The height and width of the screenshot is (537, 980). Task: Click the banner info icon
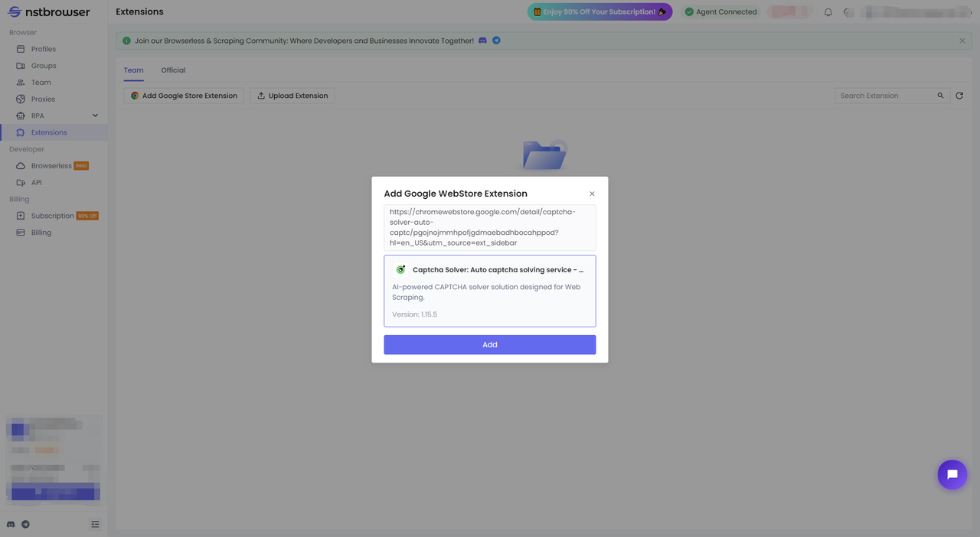(127, 41)
